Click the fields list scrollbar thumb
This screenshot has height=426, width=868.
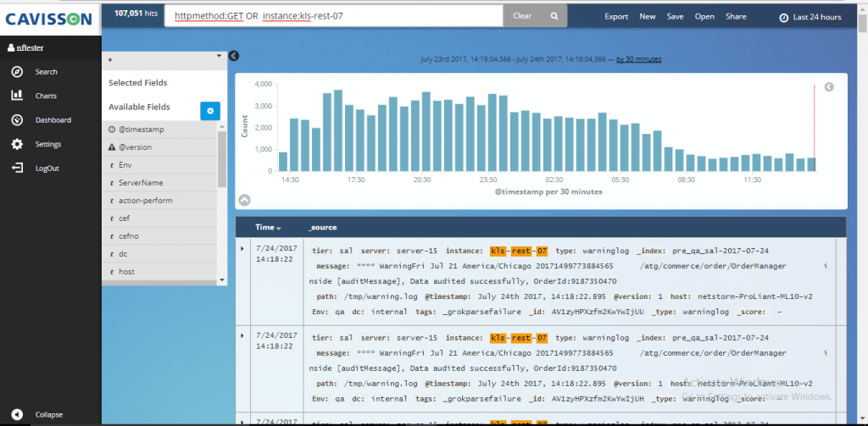[x=222, y=159]
